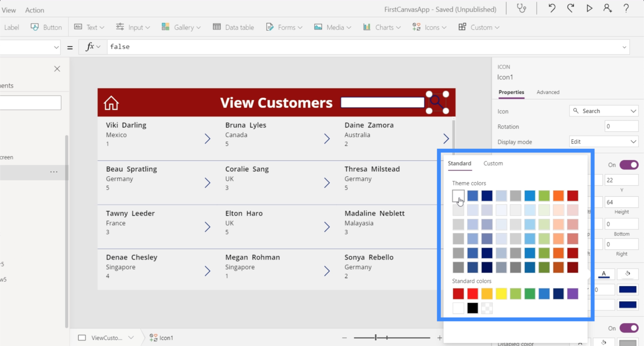Insert a Button control

click(x=46, y=27)
